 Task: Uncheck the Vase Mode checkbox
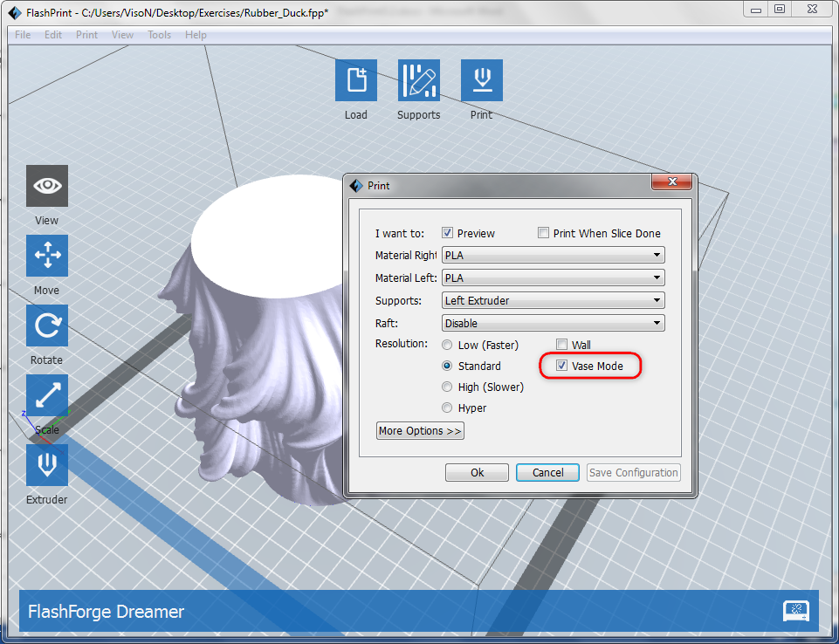click(x=561, y=366)
